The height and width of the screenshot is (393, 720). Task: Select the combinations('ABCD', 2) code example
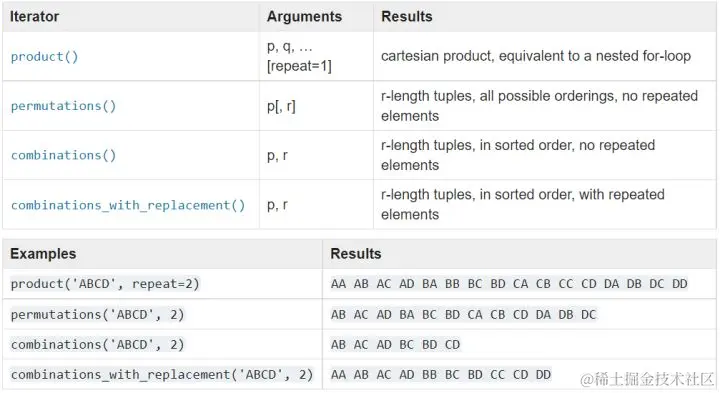point(97,345)
